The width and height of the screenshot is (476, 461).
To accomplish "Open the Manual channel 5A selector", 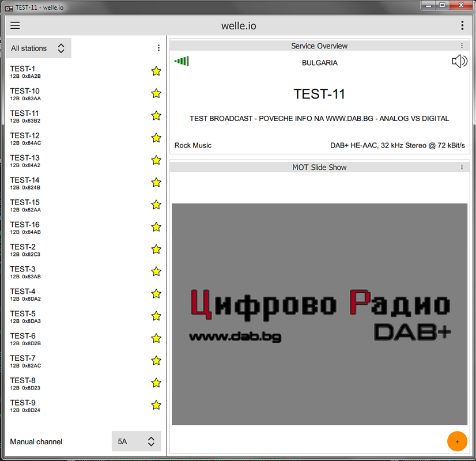I will [x=137, y=441].
